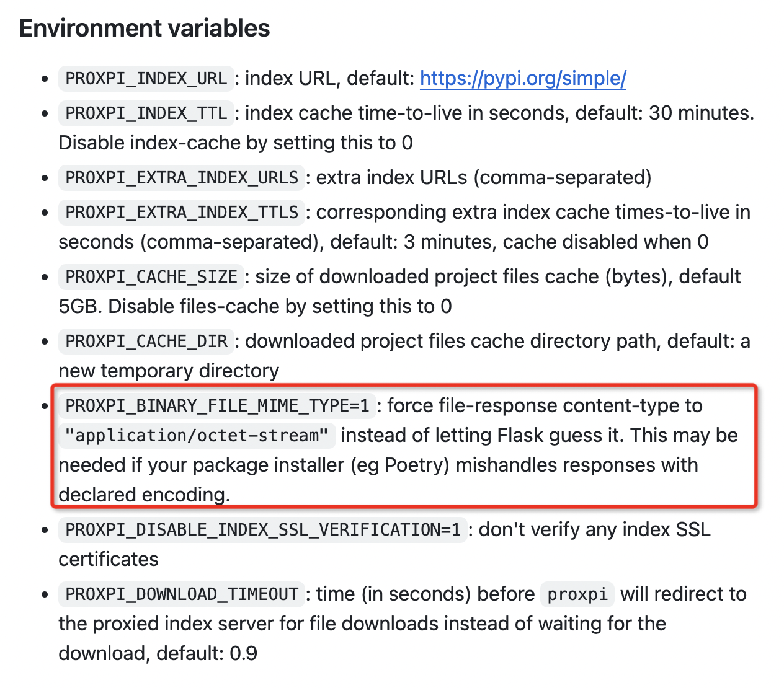The height and width of the screenshot is (688, 784).
Task: Click the PROXPI_CACHE_DIR code label
Action: tap(146, 342)
